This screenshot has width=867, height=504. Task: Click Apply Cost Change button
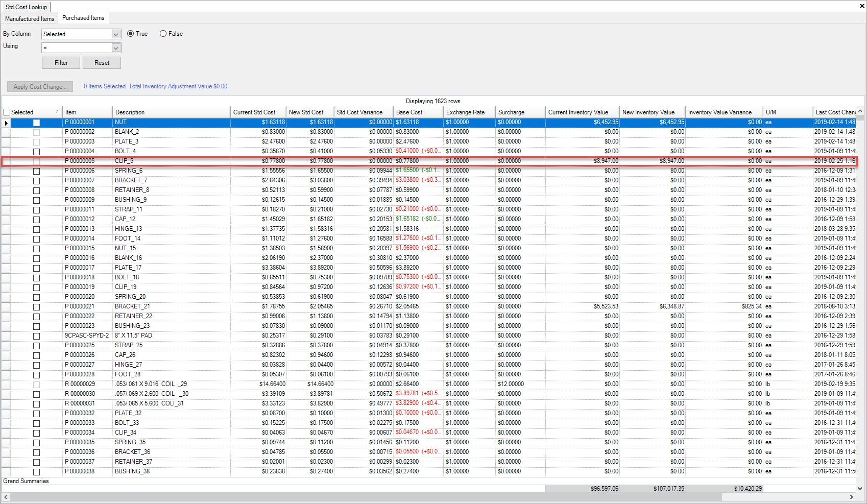pyautogui.click(x=40, y=87)
